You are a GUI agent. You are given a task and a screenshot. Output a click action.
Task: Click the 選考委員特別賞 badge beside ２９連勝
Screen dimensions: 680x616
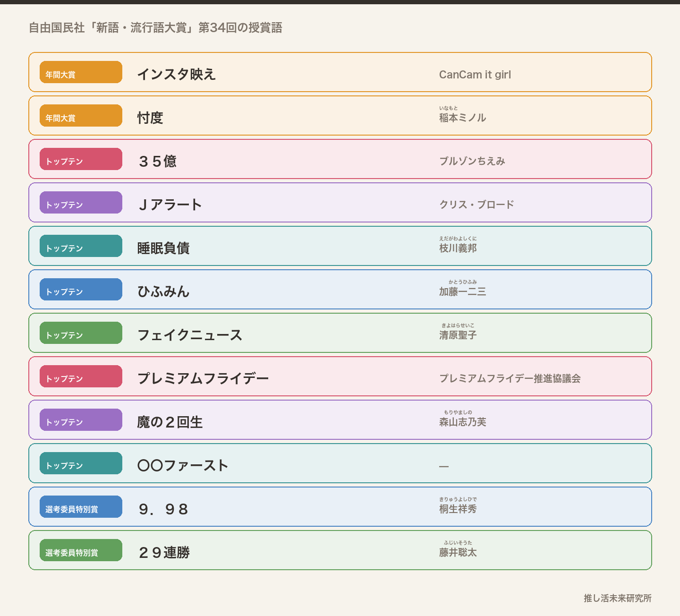(81, 550)
